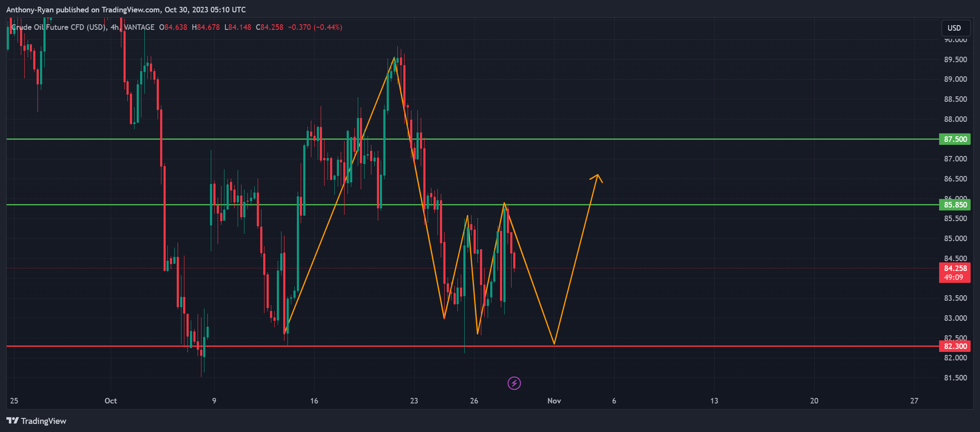The width and height of the screenshot is (980, 432).
Task: Click the 13 date label on time axis
Action: pos(714,400)
